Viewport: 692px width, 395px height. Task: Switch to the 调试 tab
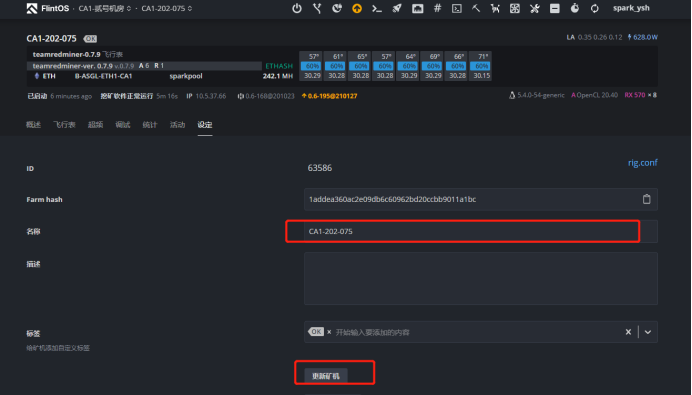coord(123,124)
